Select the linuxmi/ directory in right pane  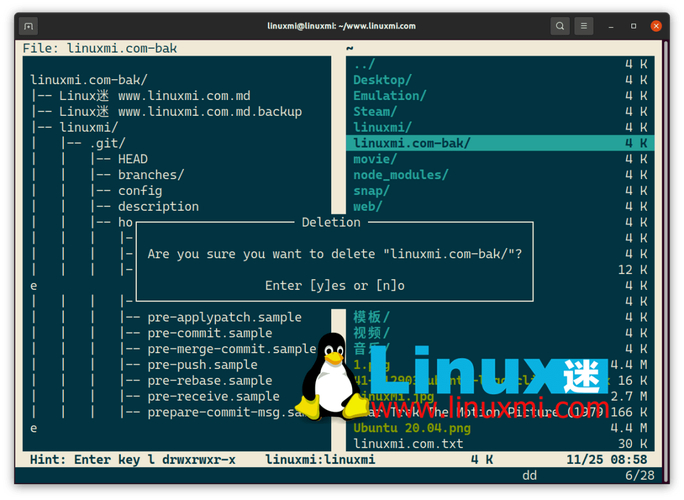pyautogui.click(x=500, y=127)
